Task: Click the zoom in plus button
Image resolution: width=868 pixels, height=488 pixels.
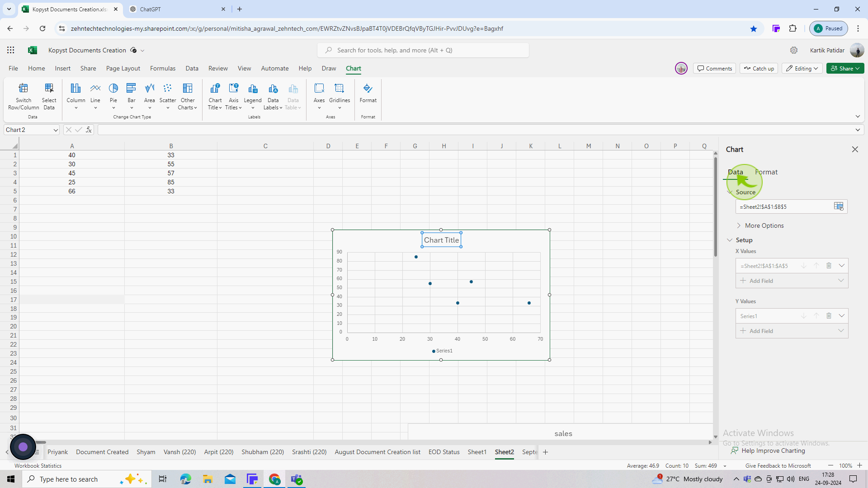Action: click(859, 465)
